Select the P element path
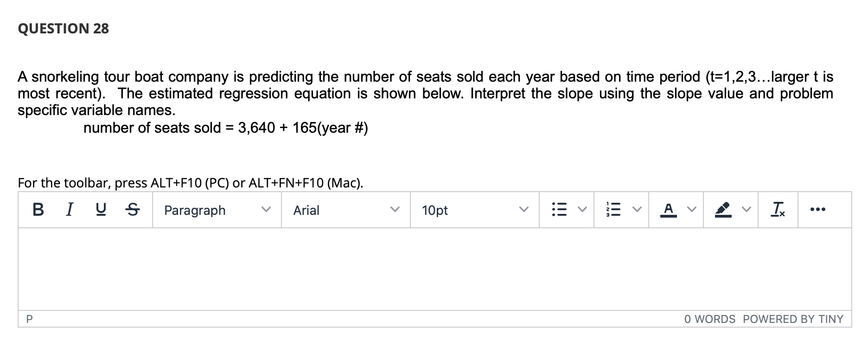 tap(30, 319)
